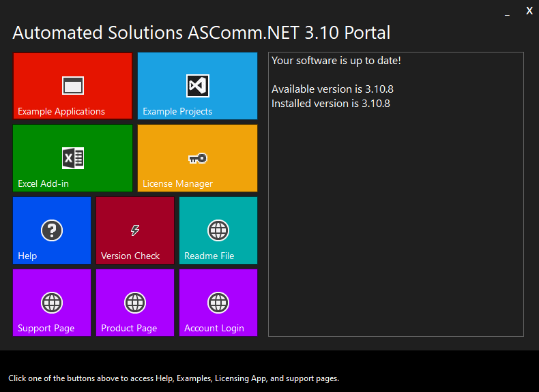Open the Readme File tile
The height and width of the screenshot is (392, 539).
[x=218, y=230]
